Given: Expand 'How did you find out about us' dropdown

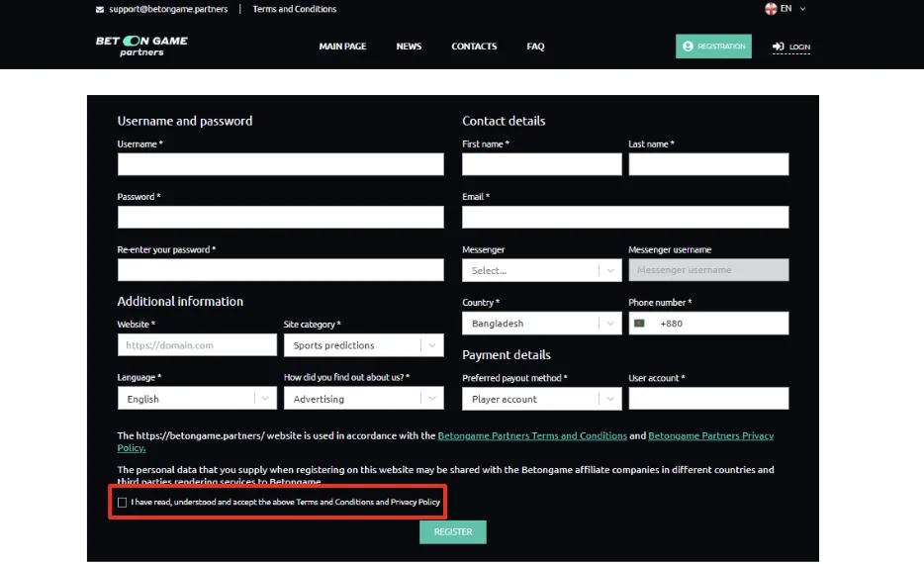Looking at the screenshot, I should pos(363,399).
